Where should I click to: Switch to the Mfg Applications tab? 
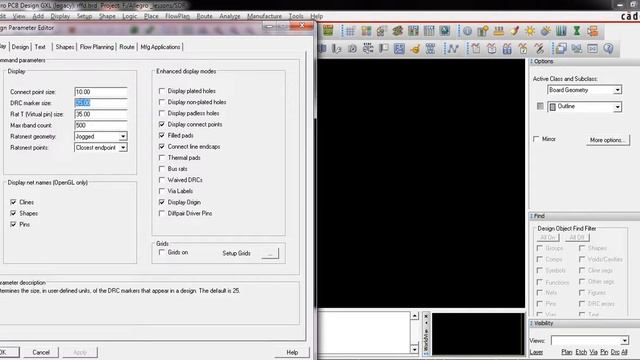coord(160,47)
